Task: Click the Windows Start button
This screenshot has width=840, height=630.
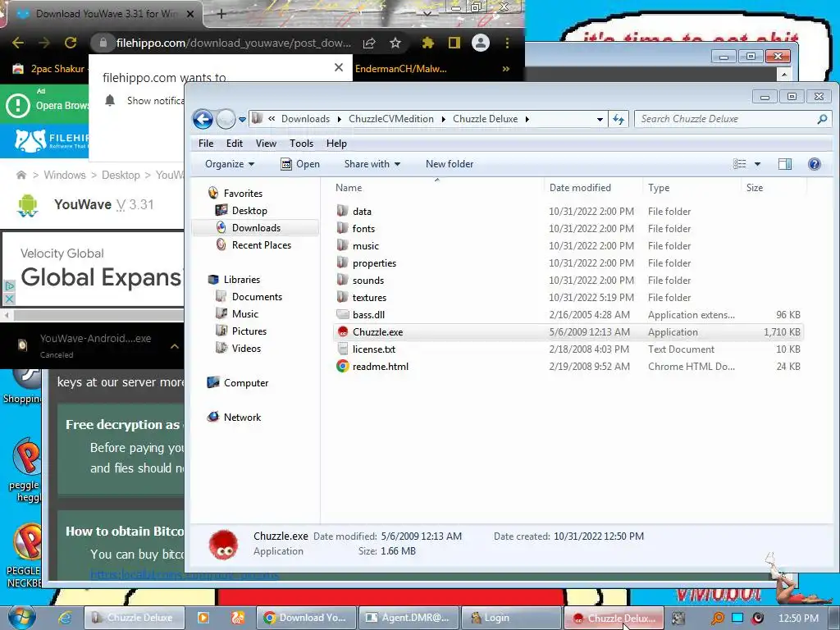Action: click(21, 617)
